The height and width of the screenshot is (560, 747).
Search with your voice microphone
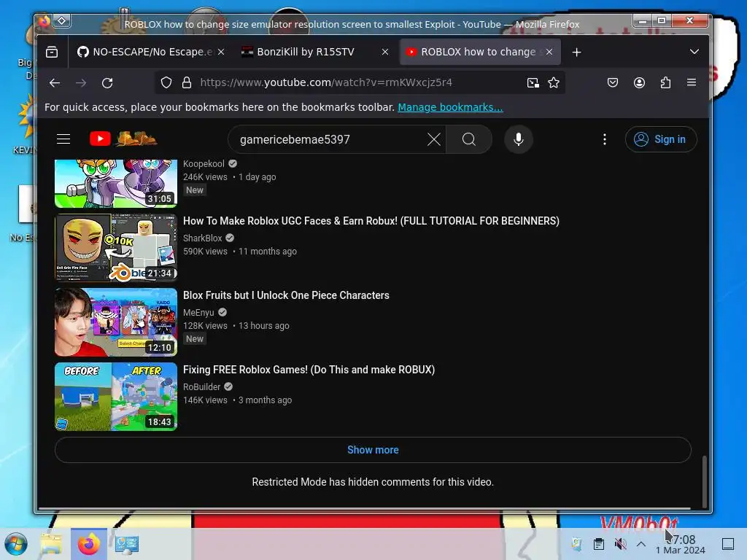point(519,139)
